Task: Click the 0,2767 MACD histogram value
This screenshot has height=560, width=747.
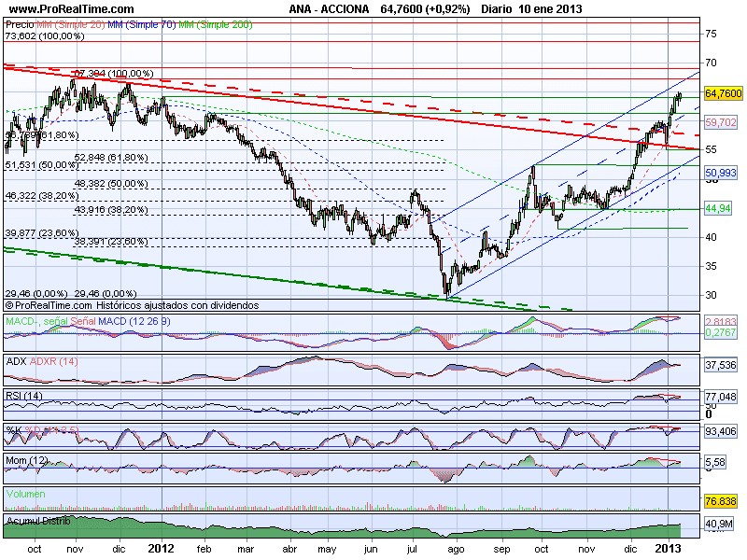Action: (721, 332)
